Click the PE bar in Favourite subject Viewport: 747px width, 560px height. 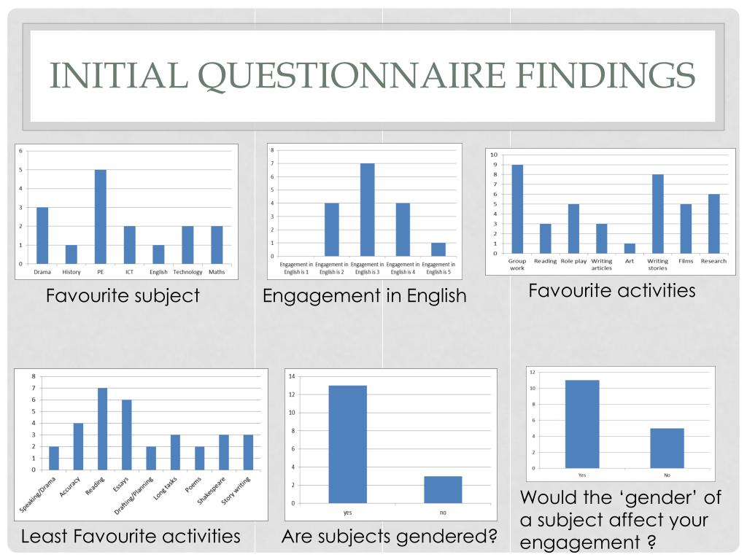coord(101,217)
